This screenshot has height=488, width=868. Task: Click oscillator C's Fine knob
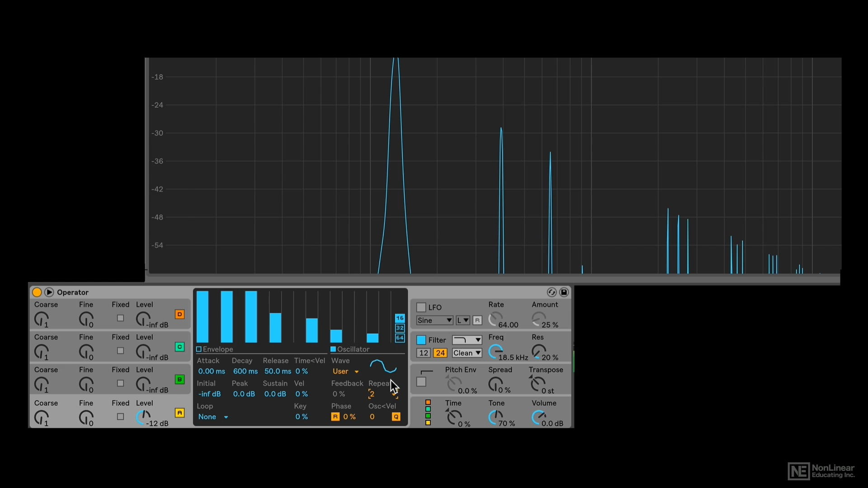click(85, 352)
